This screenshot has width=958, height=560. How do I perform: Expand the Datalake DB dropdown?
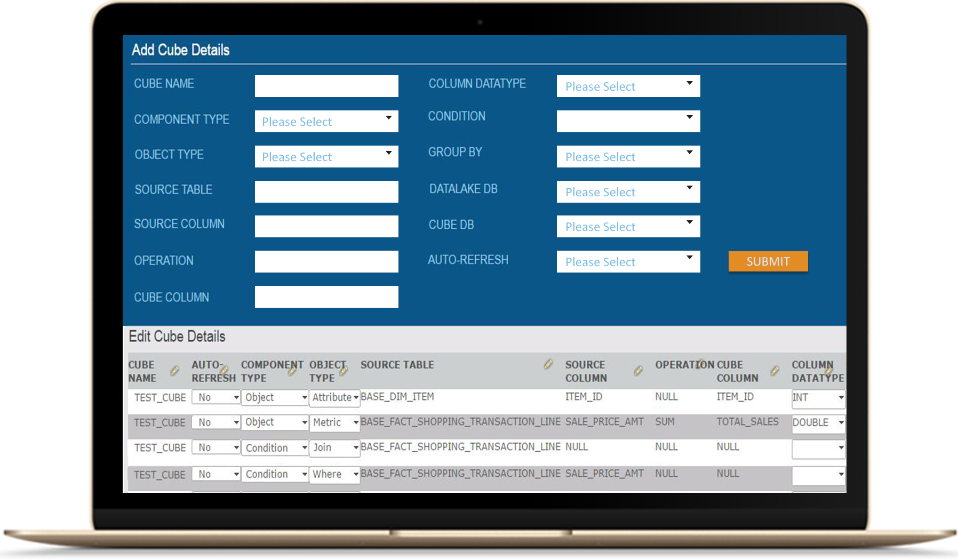pyautogui.click(x=628, y=192)
